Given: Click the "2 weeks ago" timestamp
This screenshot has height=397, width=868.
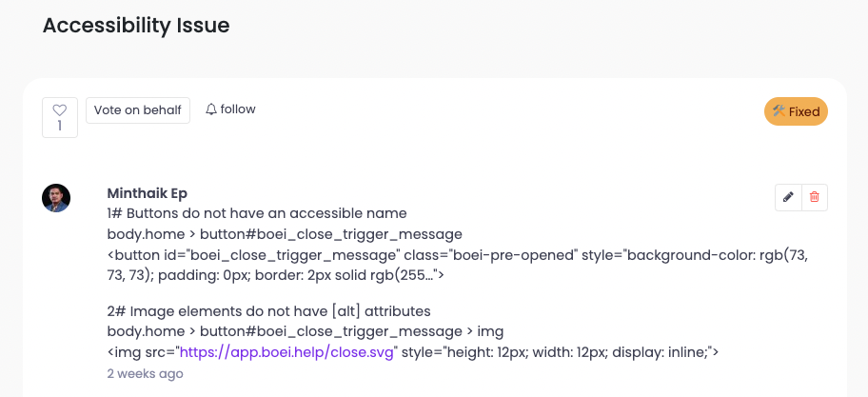Looking at the screenshot, I should tap(145, 374).
